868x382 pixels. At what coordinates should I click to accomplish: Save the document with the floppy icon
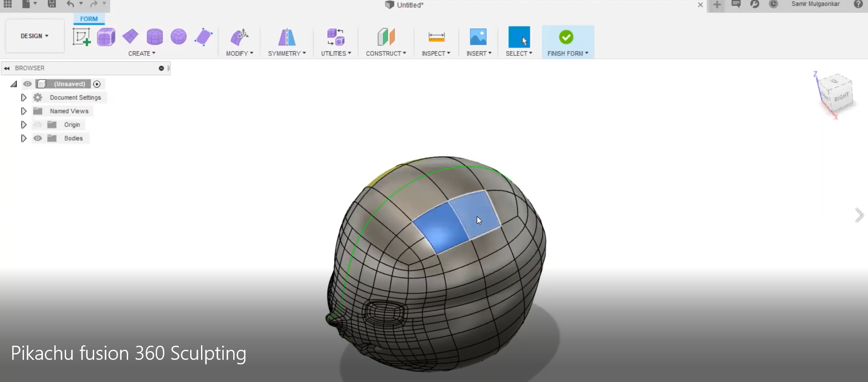tap(52, 4)
